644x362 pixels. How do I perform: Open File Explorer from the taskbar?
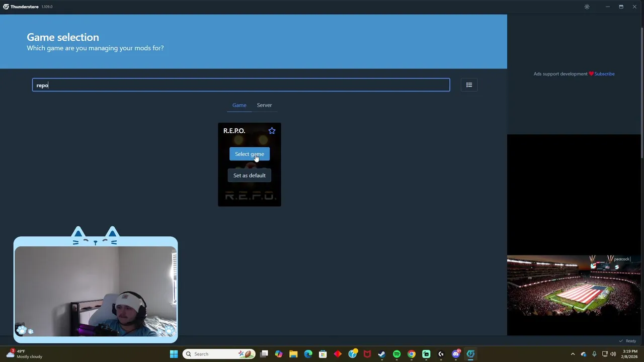click(x=293, y=354)
